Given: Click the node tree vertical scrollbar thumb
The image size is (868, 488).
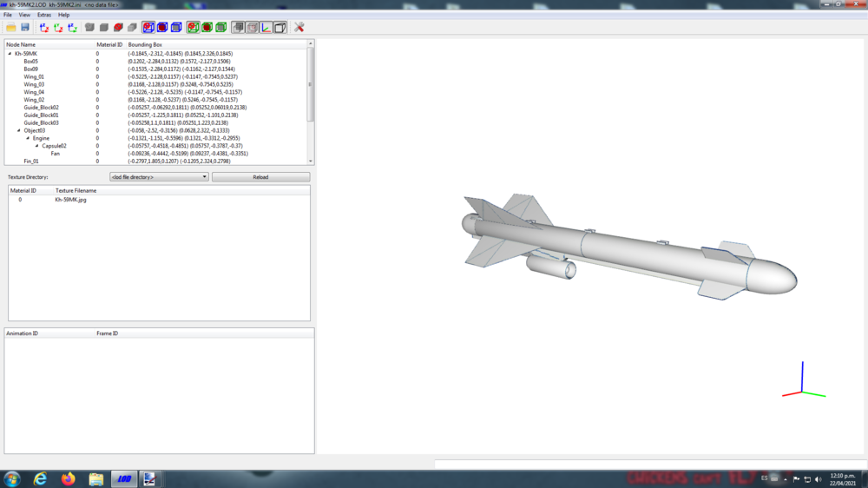Looking at the screenshot, I should point(311,84).
